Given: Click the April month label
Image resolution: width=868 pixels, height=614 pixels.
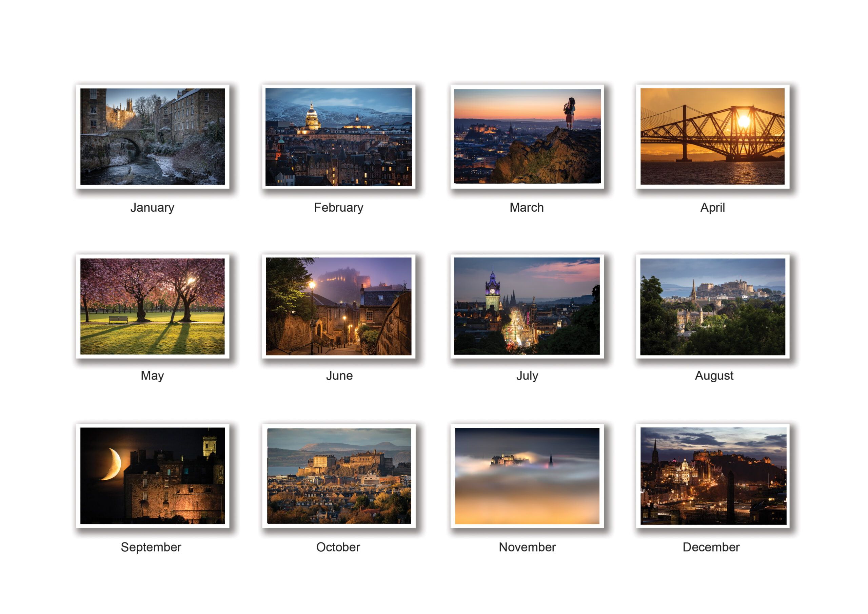Looking at the screenshot, I should [712, 208].
